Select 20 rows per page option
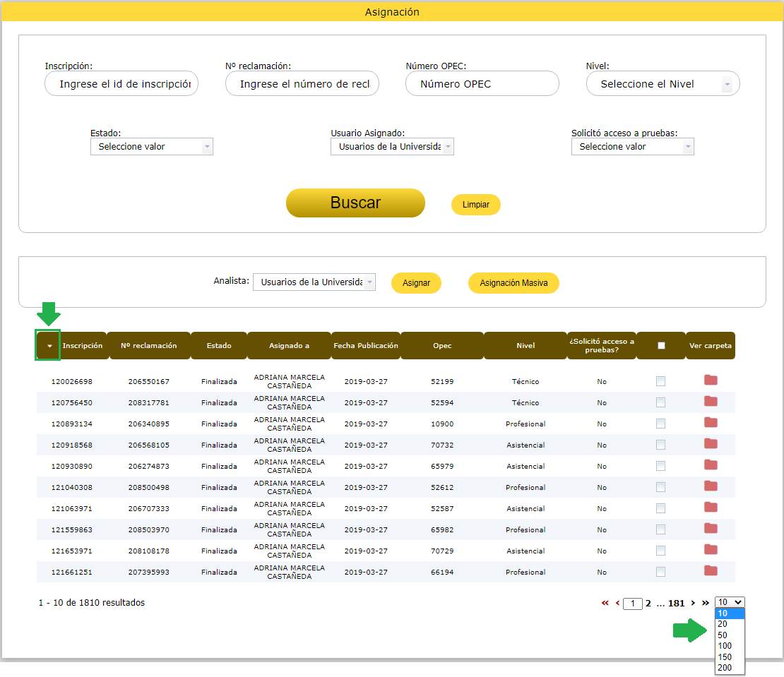 [730, 624]
